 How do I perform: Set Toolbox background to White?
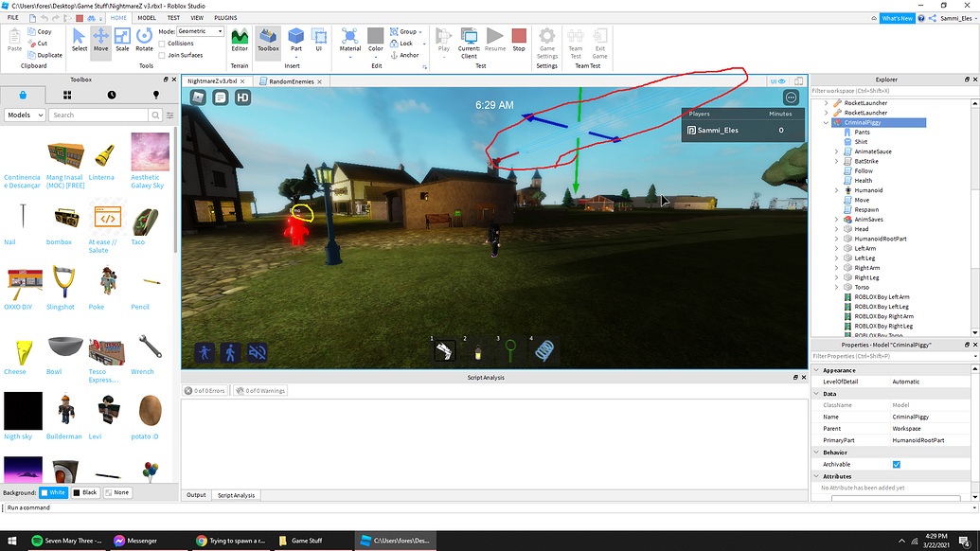(53, 492)
